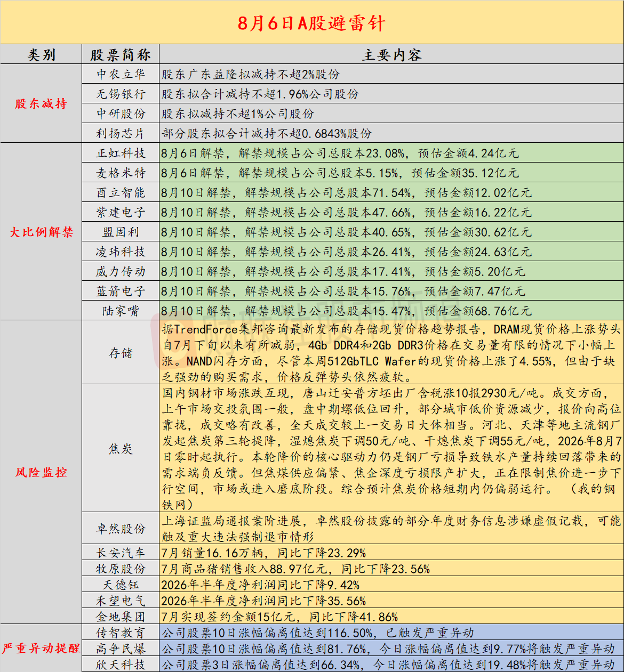The width and height of the screenshot is (624, 672).
Task: Select the 长安汽车 sales decline text
Action: (x=263, y=553)
